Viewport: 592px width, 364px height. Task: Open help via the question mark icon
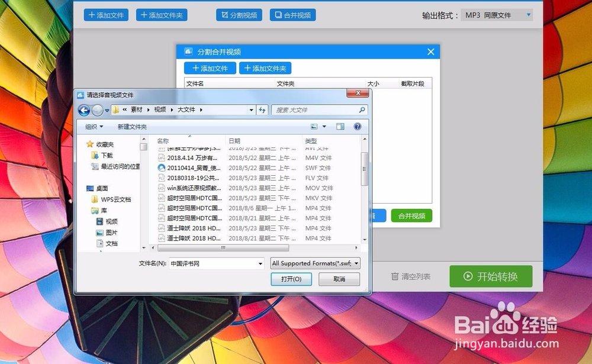359,126
